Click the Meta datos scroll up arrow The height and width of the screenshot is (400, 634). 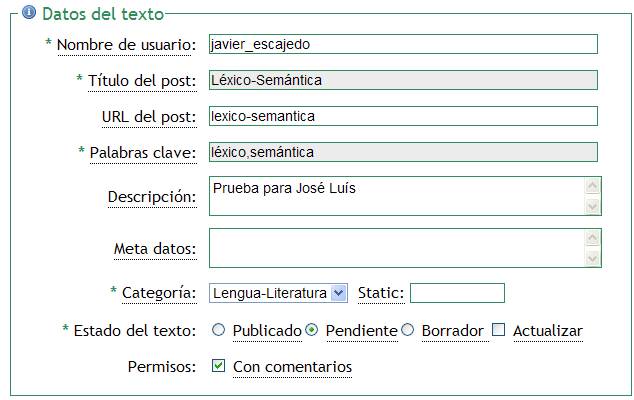(x=592, y=238)
